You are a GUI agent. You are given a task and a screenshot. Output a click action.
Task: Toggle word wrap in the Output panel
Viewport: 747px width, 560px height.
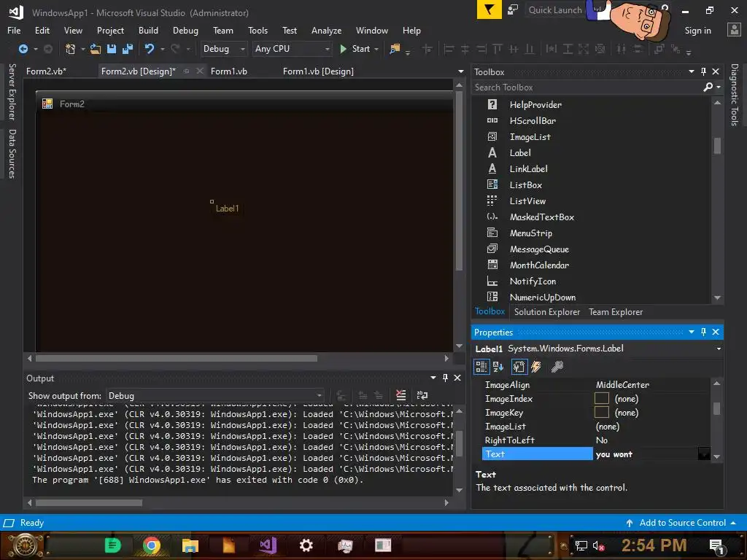click(422, 394)
